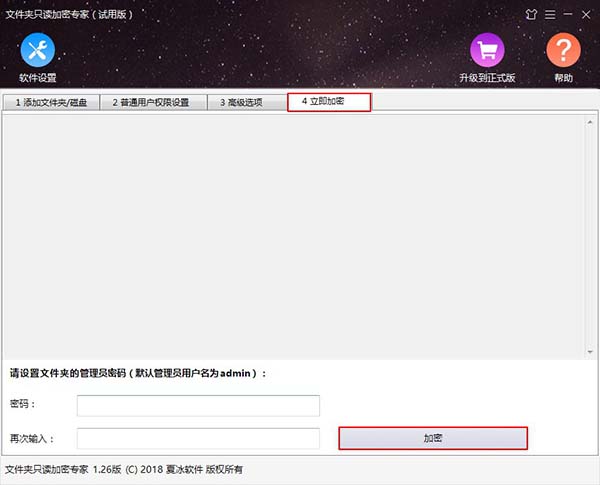The image size is (600, 485).
Task: Click the 帮助 text label
Action: pos(563,78)
